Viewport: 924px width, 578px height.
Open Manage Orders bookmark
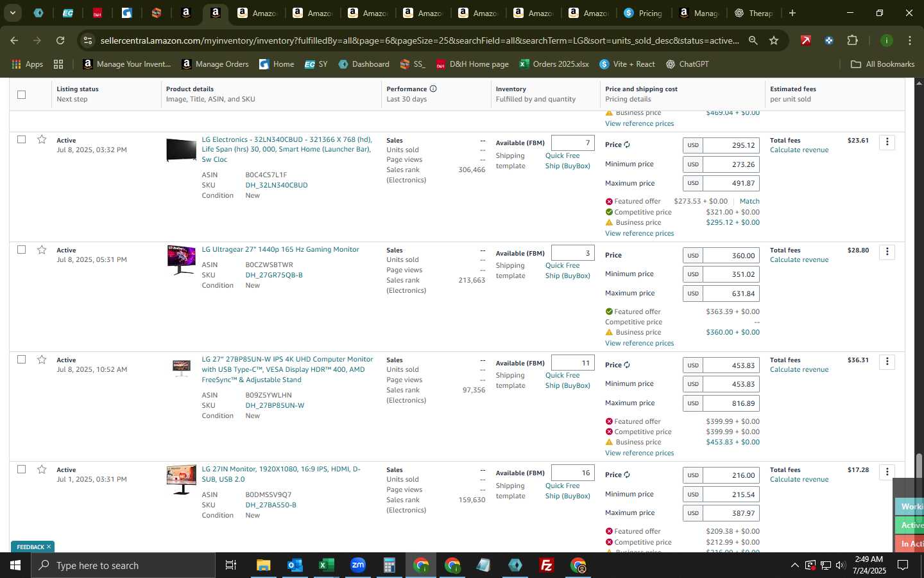click(x=215, y=64)
